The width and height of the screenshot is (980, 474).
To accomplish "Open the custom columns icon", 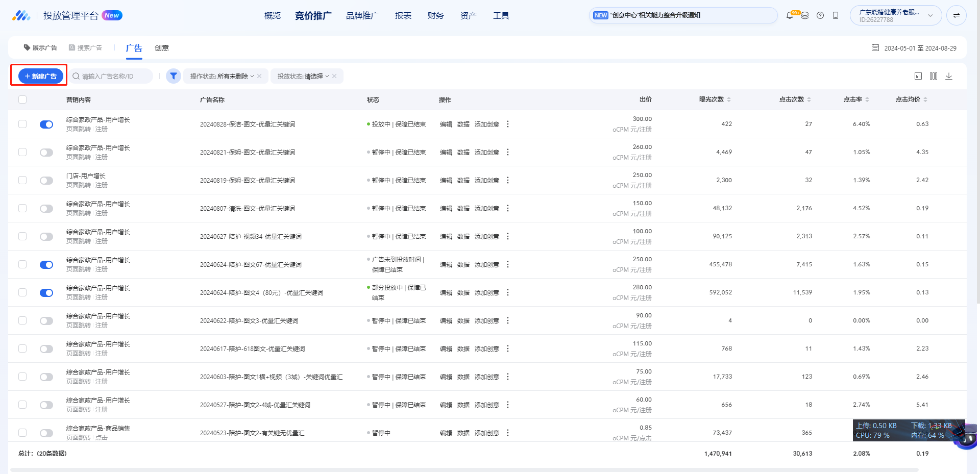I will pos(934,76).
